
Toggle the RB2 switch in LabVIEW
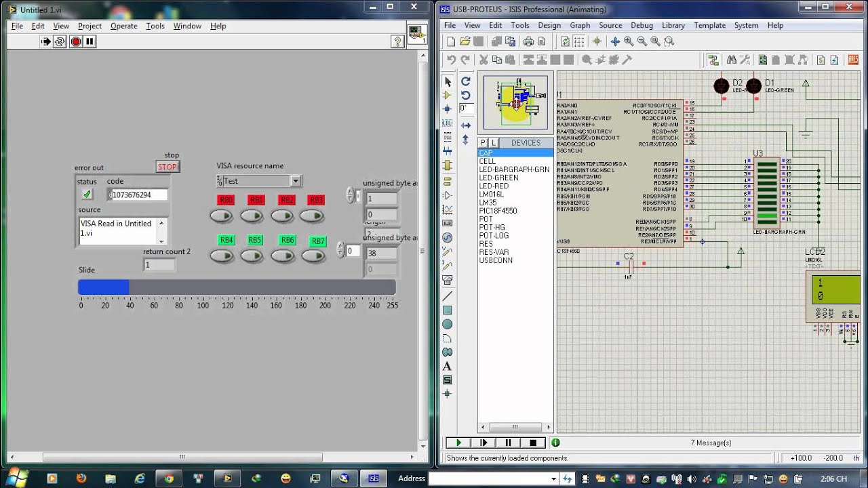click(x=282, y=216)
